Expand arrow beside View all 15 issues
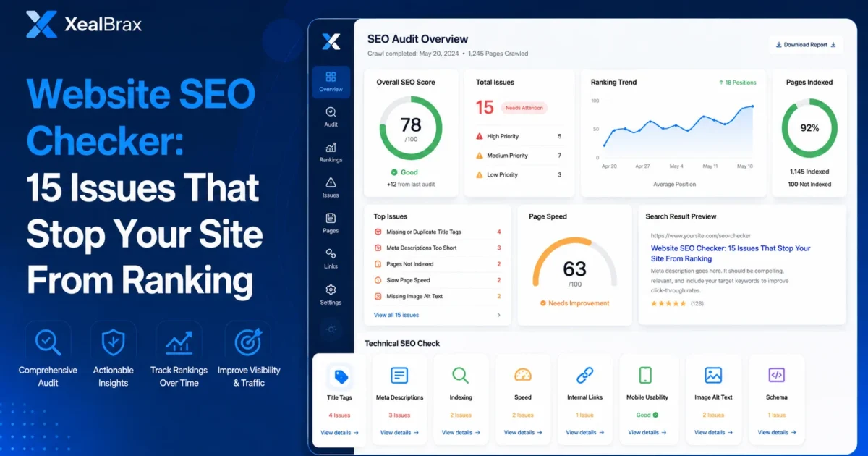This screenshot has height=456, width=868. [x=498, y=315]
